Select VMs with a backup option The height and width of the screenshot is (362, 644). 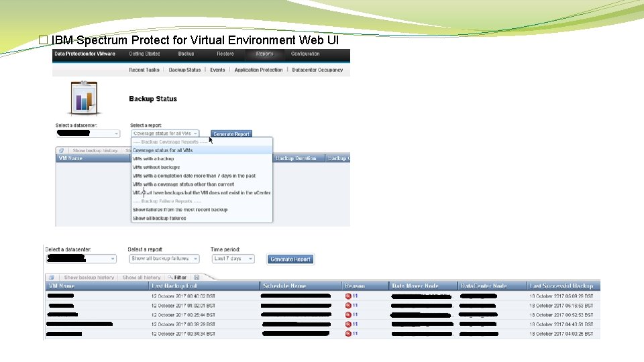pos(202,159)
